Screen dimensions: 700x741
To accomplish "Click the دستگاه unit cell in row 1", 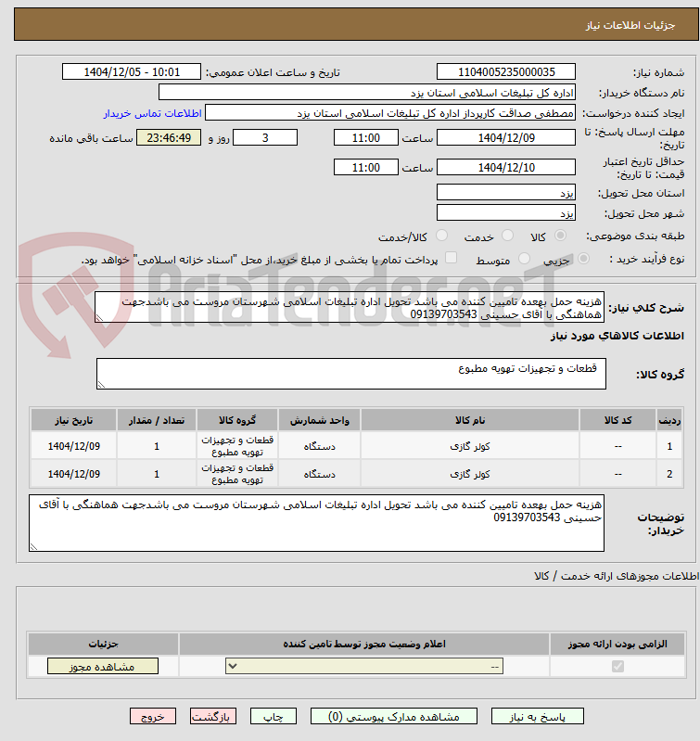I will pos(320,447).
